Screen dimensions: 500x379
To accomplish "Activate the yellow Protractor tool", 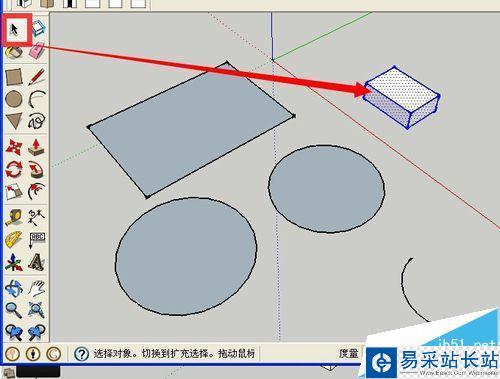I will pyautogui.click(x=14, y=239).
